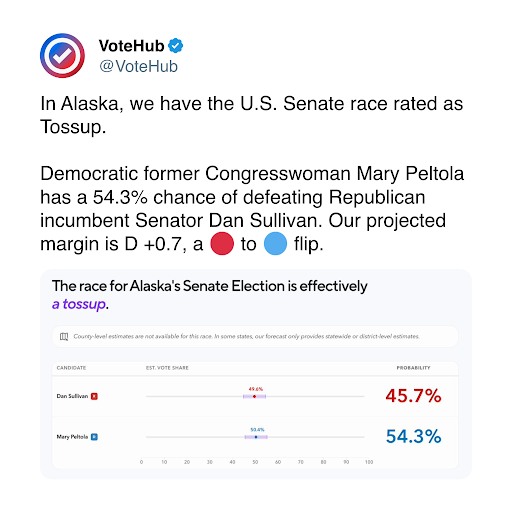Select the purple 'a tossup' text
This screenshot has width=512, height=512.
coord(79,304)
